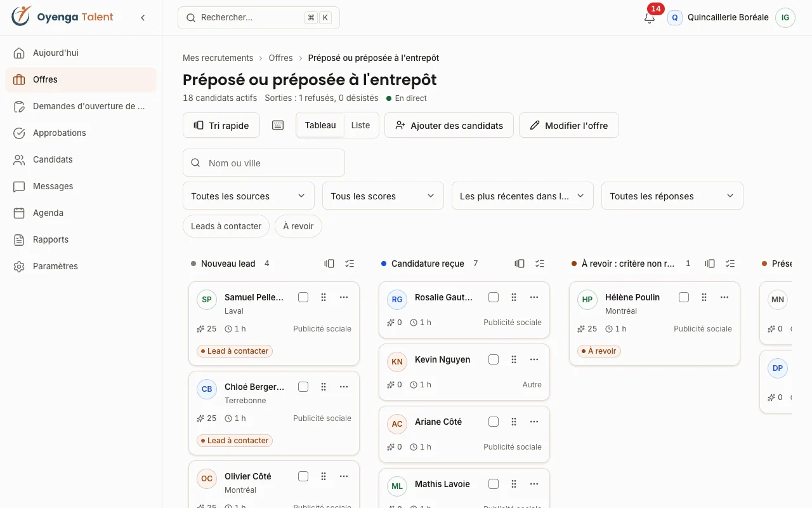This screenshot has height=508, width=812.
Task: Open more options for Samuel Pelle... card
Action: click(344, 297)
